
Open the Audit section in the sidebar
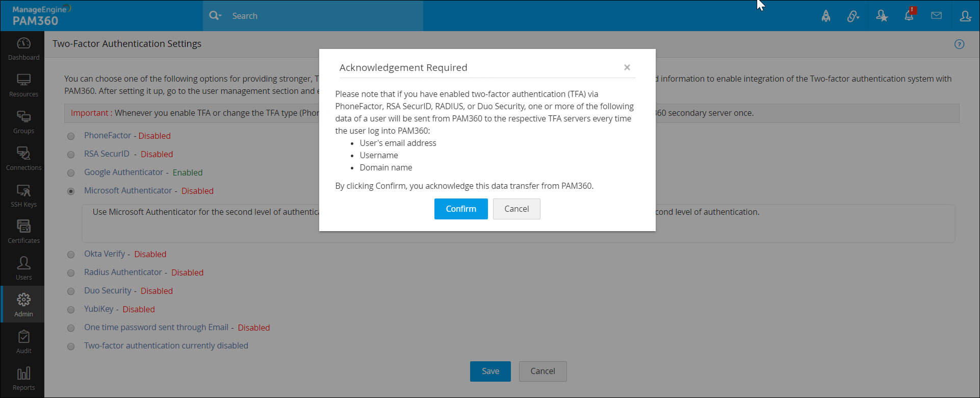click(23, 342)
